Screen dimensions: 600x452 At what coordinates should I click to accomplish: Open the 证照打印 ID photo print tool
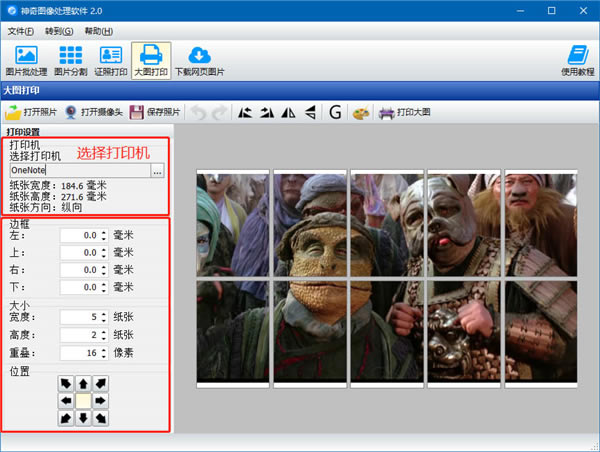(x=110, y=61)
